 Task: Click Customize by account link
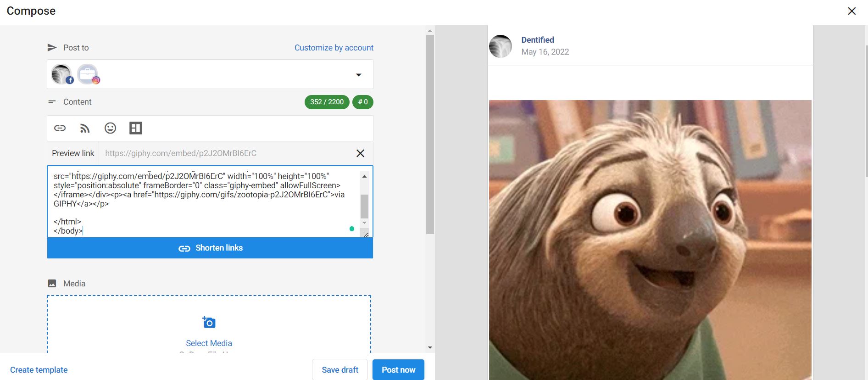334,48
